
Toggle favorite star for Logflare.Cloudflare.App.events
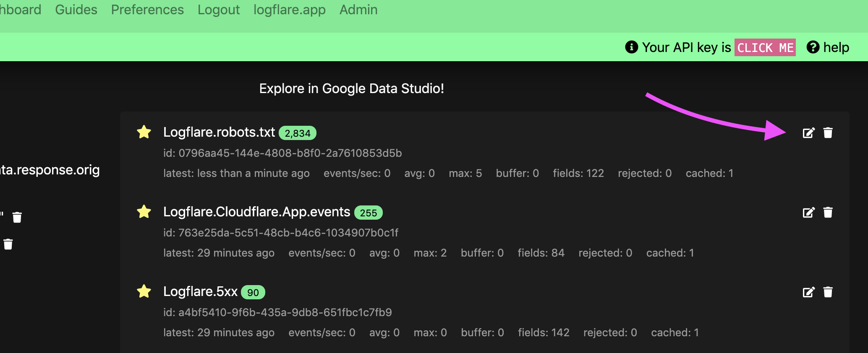[x=144, y=212]
